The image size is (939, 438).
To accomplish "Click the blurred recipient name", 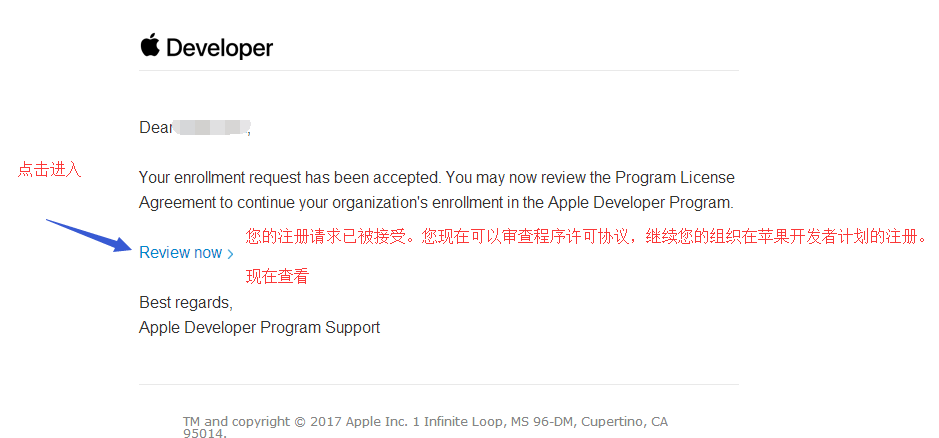I will pos(210,128).
